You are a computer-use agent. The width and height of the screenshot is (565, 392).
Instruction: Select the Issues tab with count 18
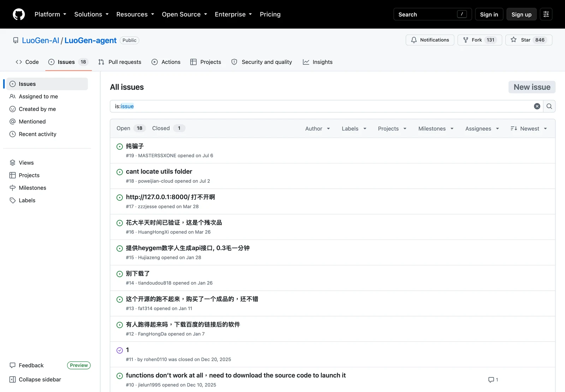point(69,62)
